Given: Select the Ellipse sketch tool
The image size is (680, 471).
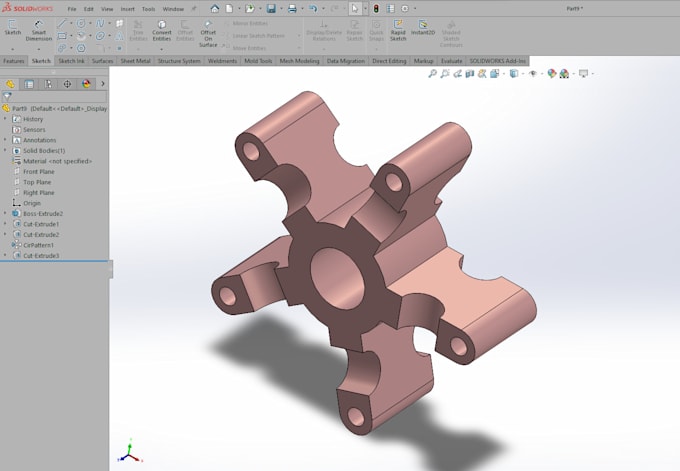Looking at the screenshot, I should click(x=100, y=36).
